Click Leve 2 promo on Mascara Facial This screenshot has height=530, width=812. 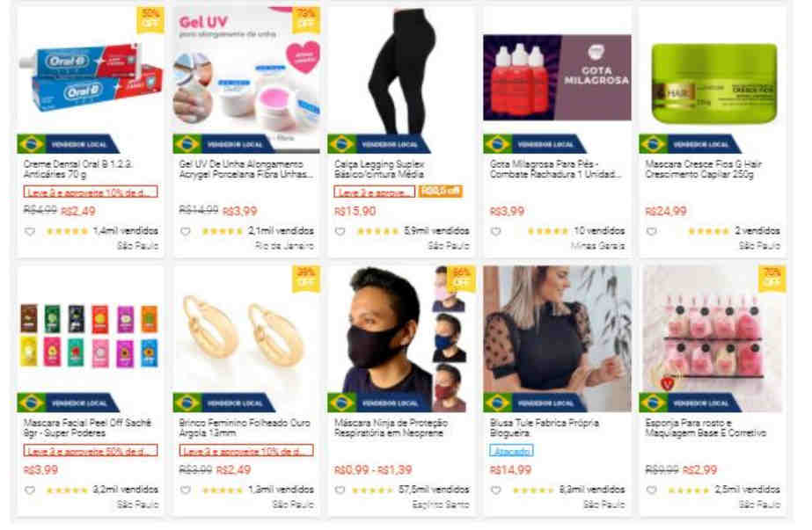[91, 451]
